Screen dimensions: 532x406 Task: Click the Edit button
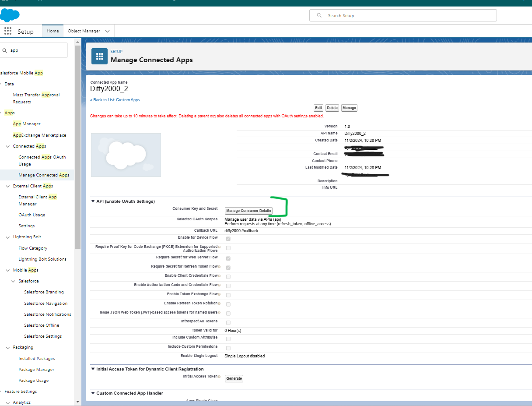(318, 108)
